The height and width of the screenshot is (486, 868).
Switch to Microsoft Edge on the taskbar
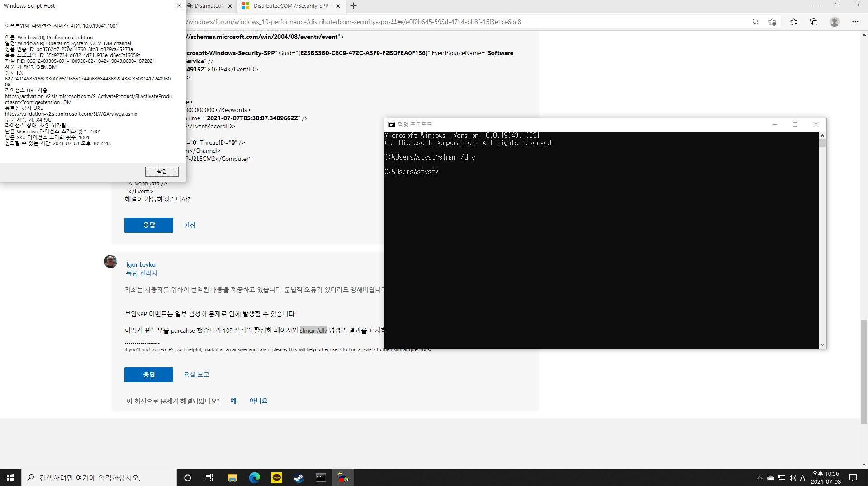coord(254,477)
